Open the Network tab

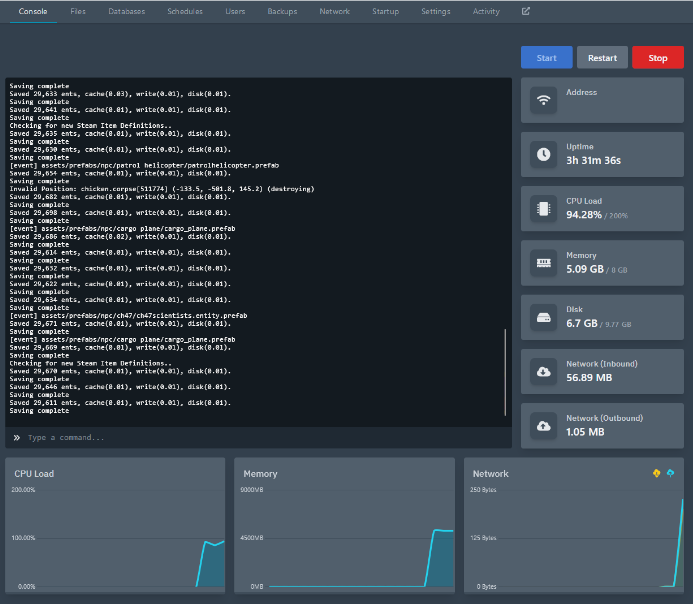click(x=334, y=11)
